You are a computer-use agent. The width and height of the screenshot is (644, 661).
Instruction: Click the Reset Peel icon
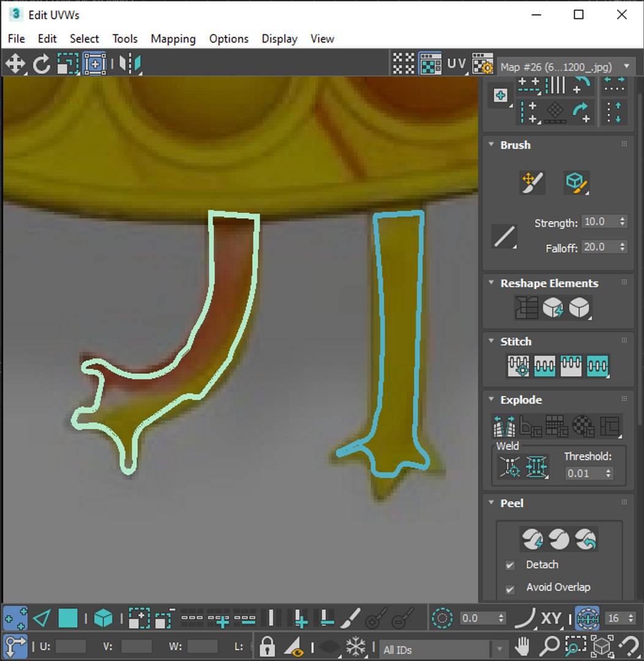point(586,539)
